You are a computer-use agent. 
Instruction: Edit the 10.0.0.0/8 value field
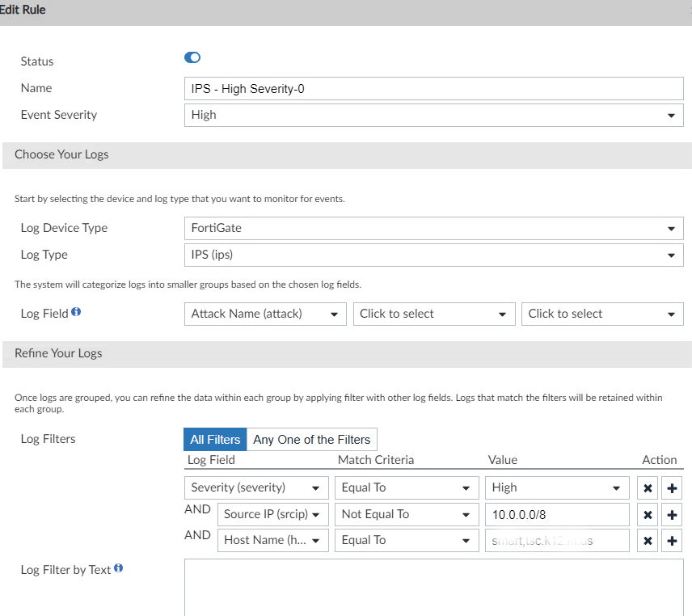click(x=557, y=514)
